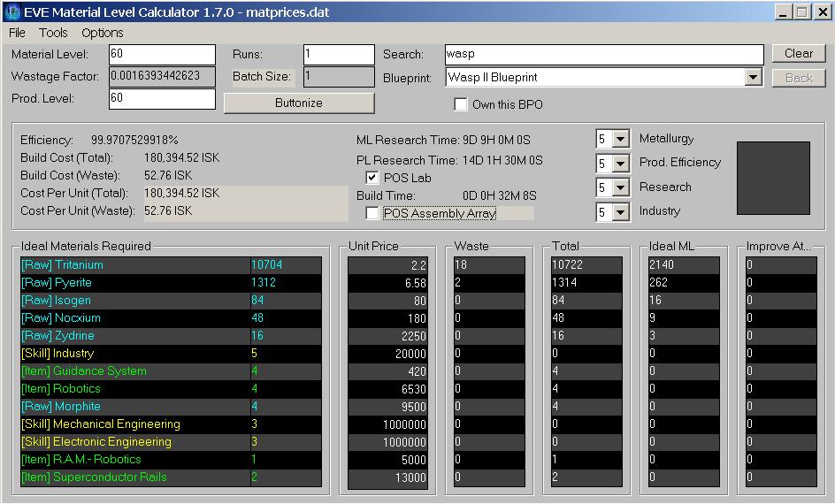Click the Morphite unit price 9500
835x504 pixels.
414,407
